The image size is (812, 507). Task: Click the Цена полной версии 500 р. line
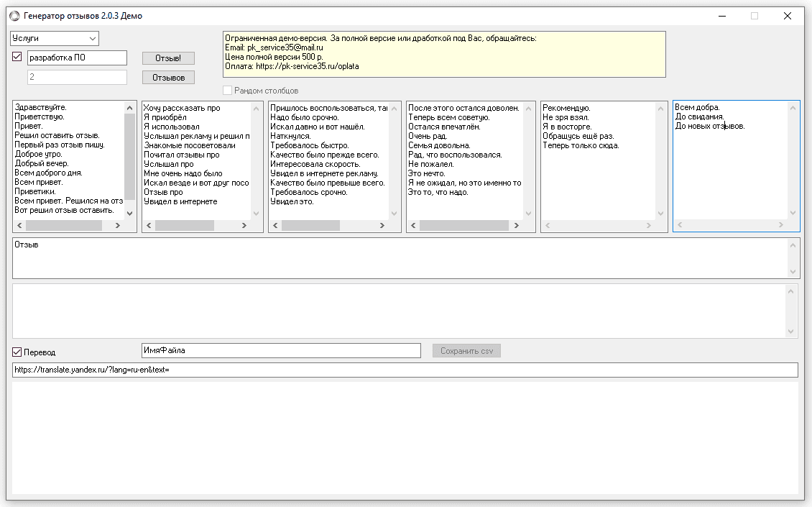[x=274, y=57]
